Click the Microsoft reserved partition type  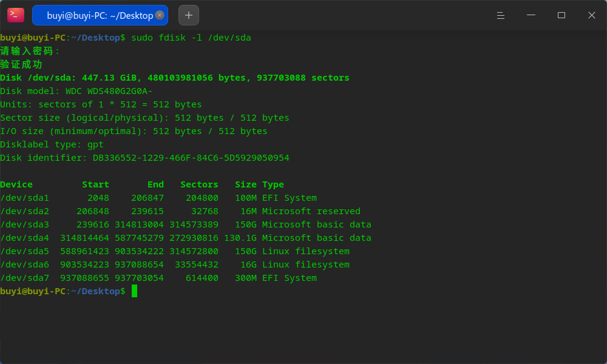click(311, 211)
